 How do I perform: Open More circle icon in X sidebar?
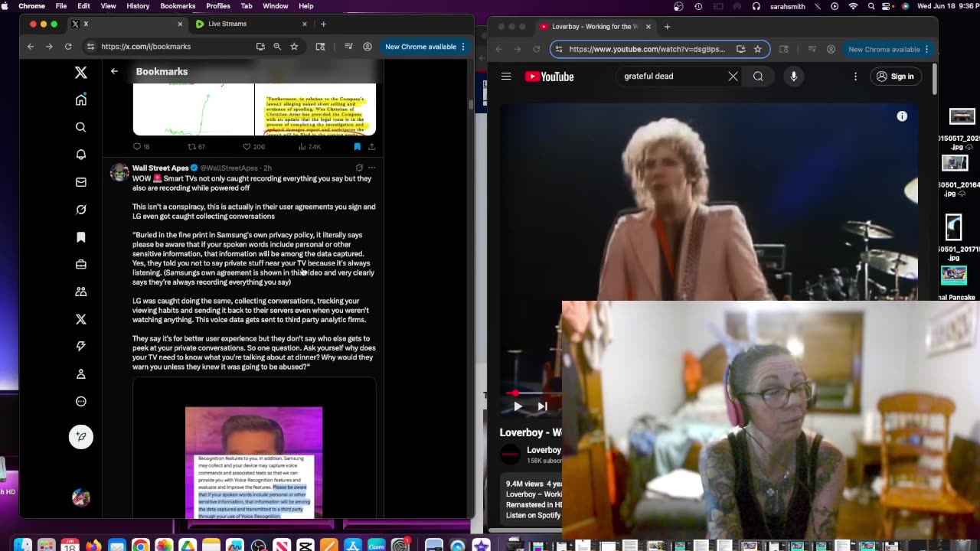pyautogui.click(x=81, y=401)
